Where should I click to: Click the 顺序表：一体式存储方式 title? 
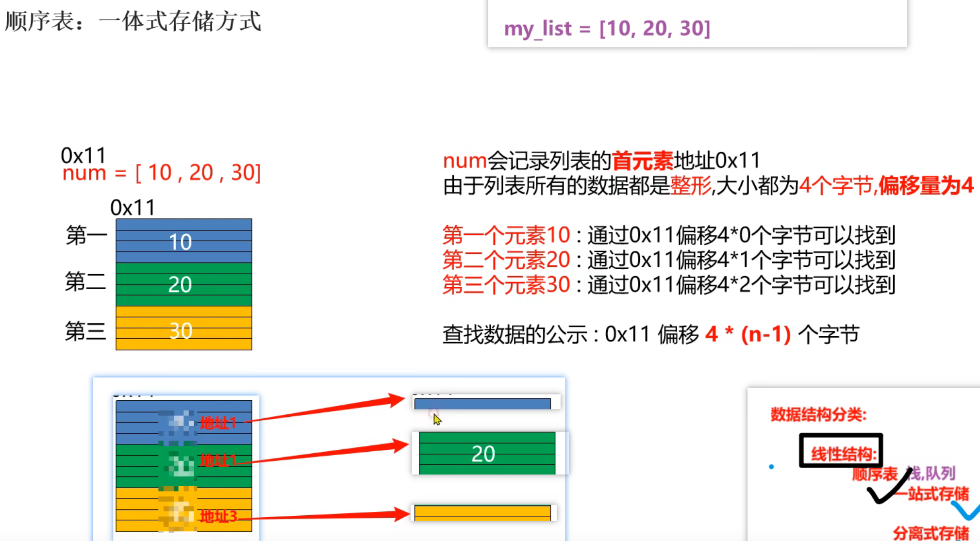pyautogui.click(x=133, y=21)
